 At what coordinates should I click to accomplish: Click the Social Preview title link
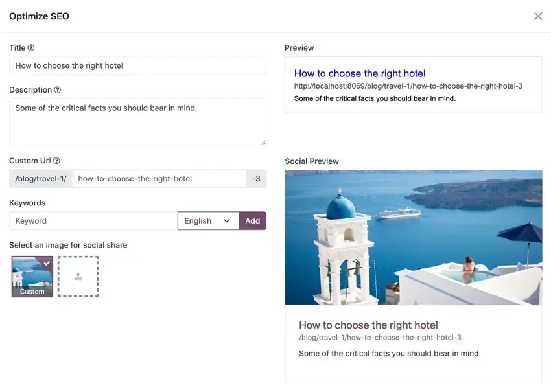click(x=368, y=325)
